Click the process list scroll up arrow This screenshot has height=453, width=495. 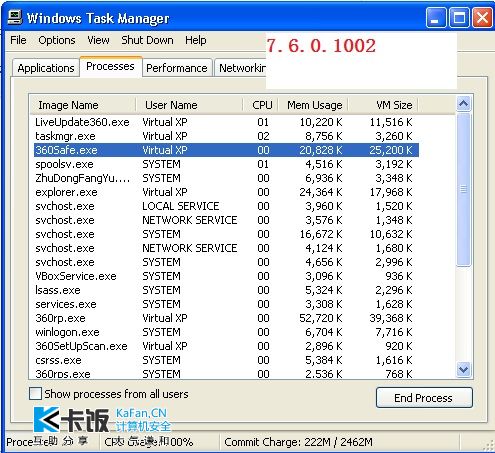463,104
